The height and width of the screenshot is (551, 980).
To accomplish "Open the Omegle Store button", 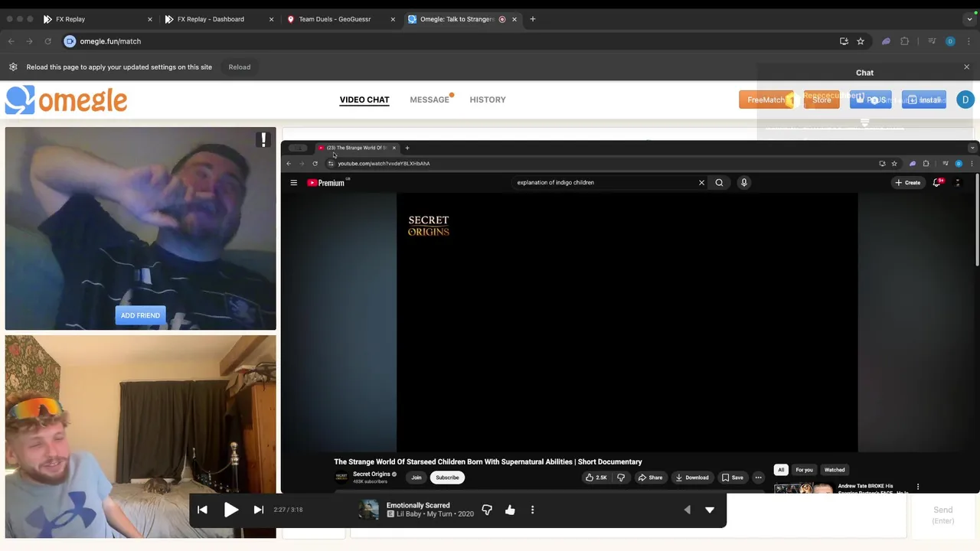I will [x=822, y=100].
